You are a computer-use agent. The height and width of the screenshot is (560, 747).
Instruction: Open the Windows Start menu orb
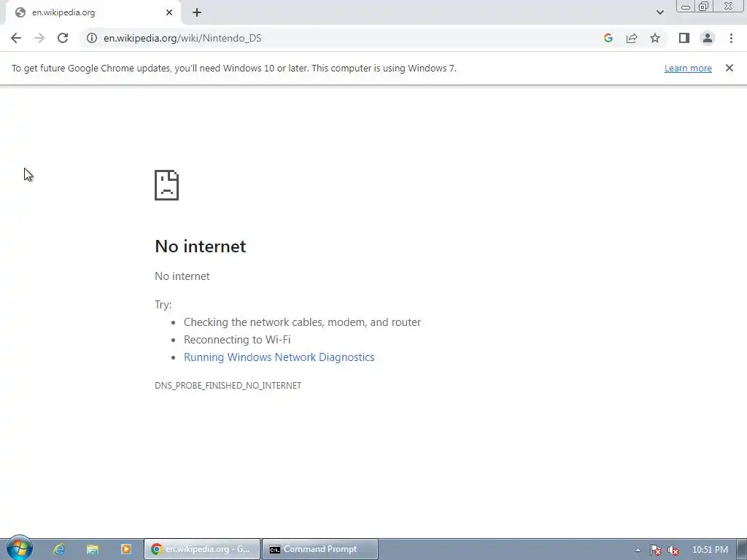coord(20,548)
